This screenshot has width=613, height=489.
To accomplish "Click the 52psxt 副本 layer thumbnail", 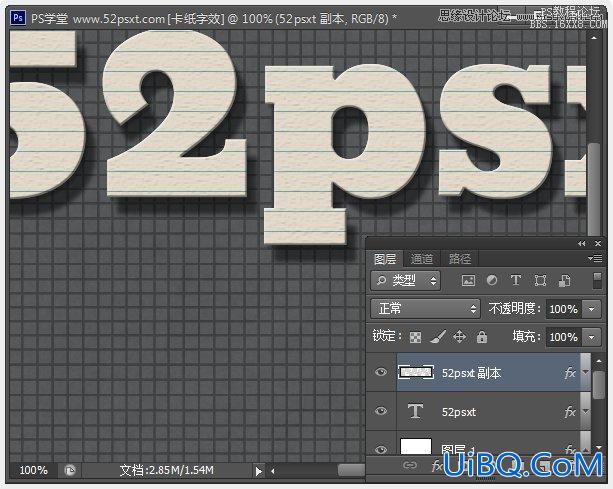I will point(416,372).
